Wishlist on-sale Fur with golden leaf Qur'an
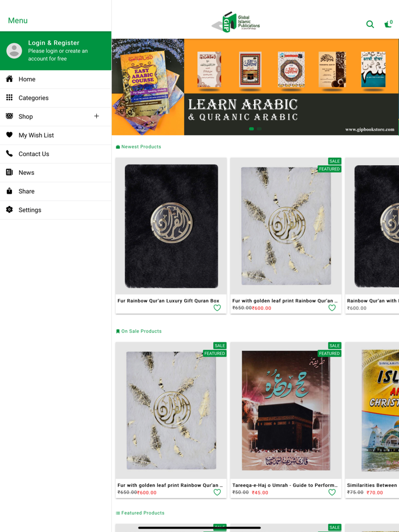Image resolution: width=399 pixels, height=532 pixels. pos(217,492)
